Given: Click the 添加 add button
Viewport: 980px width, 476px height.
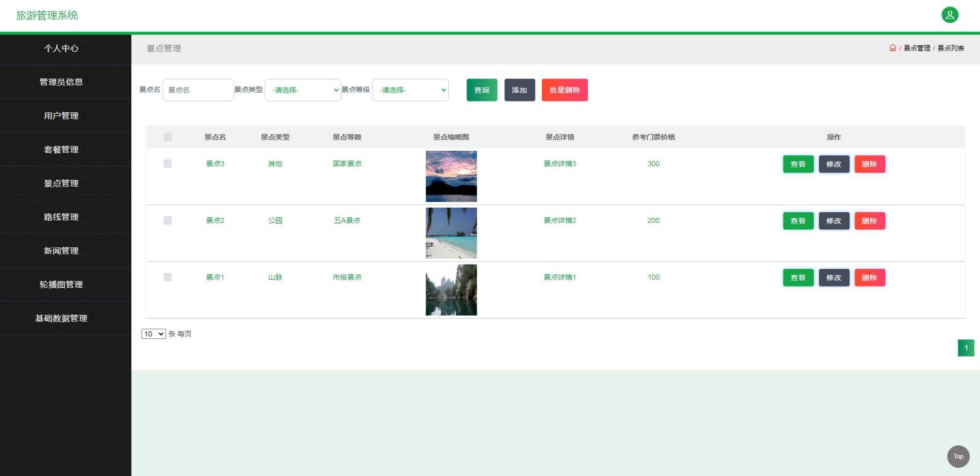Looking at the screenshot, I should pyautogui.click(x=520, y=90).
